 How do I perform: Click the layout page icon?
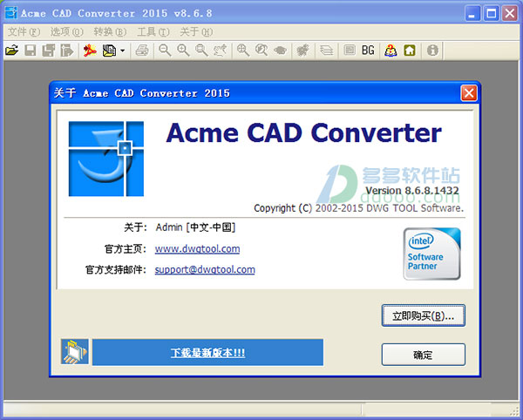pyautogui.click(x=350, y=51)
